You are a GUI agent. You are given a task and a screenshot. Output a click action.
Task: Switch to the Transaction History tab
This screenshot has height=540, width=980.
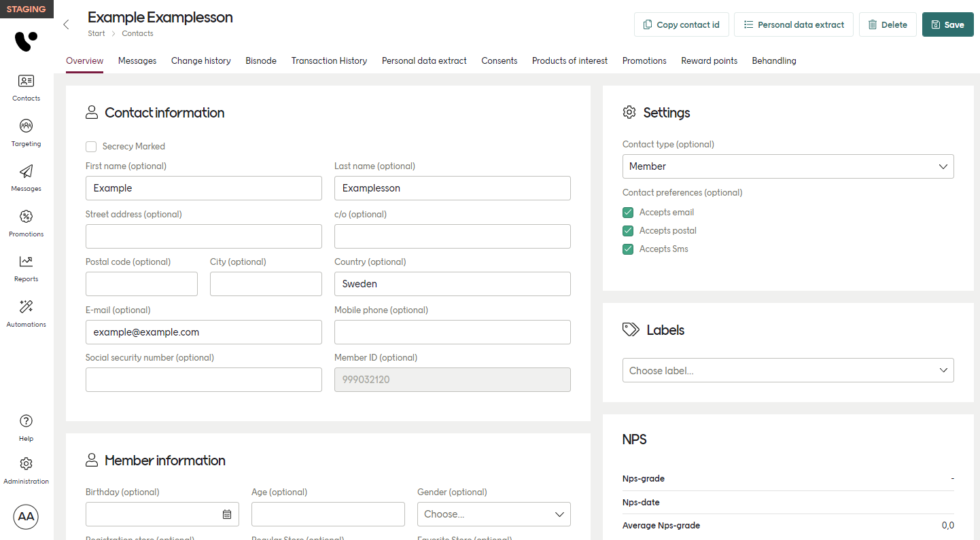pyautogui.click(x=329, y=60)
